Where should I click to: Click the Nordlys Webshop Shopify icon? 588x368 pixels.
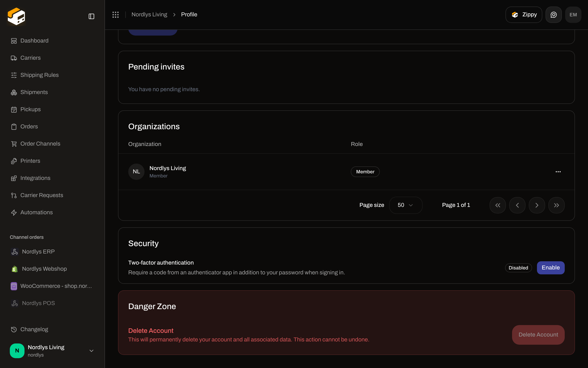[x=14, y=269]
